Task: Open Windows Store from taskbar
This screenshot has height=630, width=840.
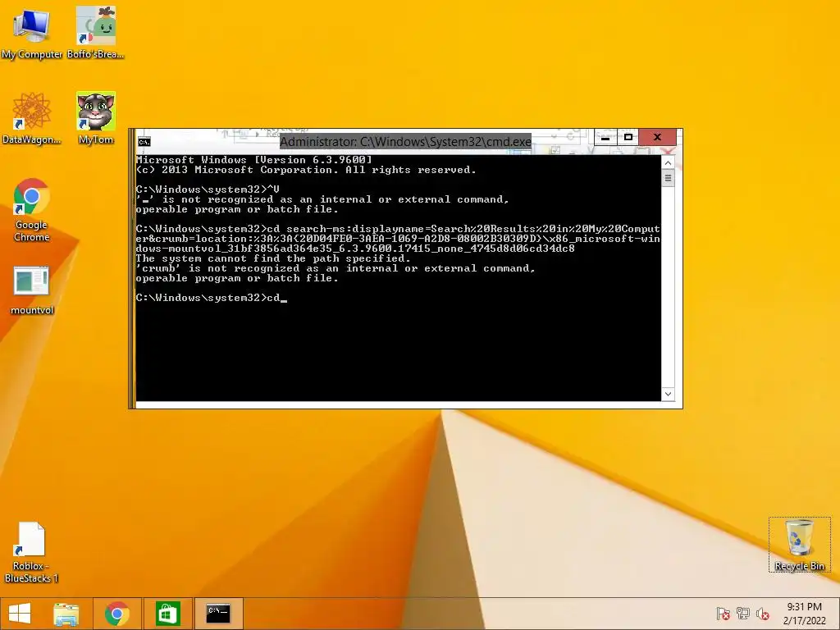Action: tap(167, 614)
